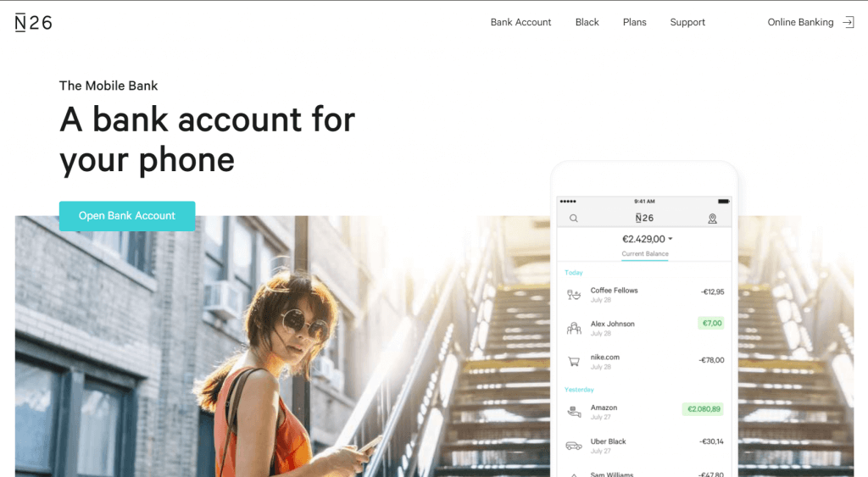Viewport: 868px width, 477px height.
Task: Click the -€12,95 amount
Action: coord(712,291)
